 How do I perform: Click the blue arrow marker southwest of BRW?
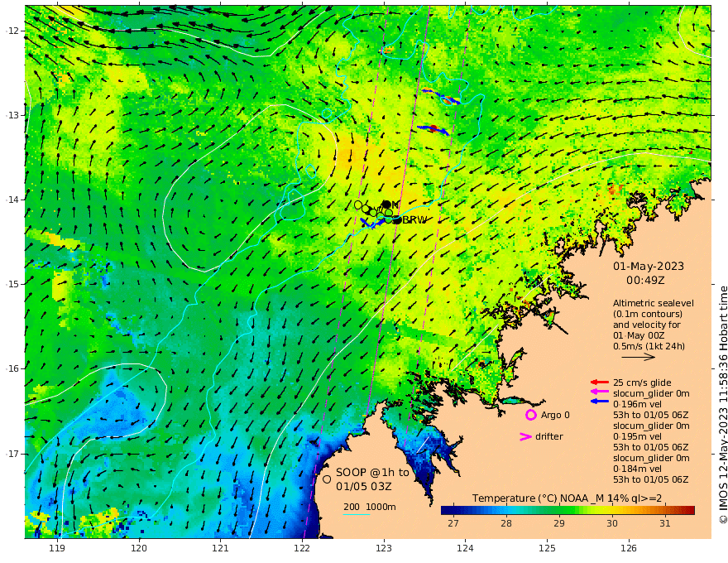372,224
